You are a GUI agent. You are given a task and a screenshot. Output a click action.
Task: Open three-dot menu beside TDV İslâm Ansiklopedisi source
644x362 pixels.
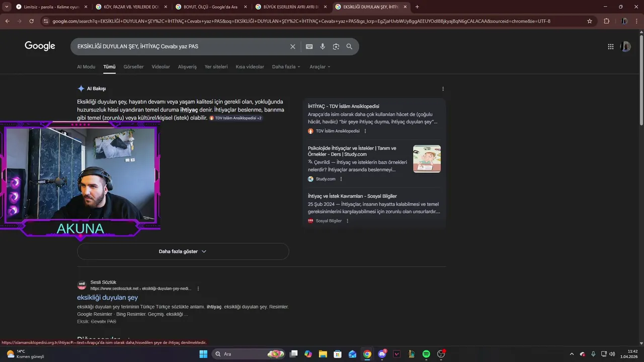(365, 131)
